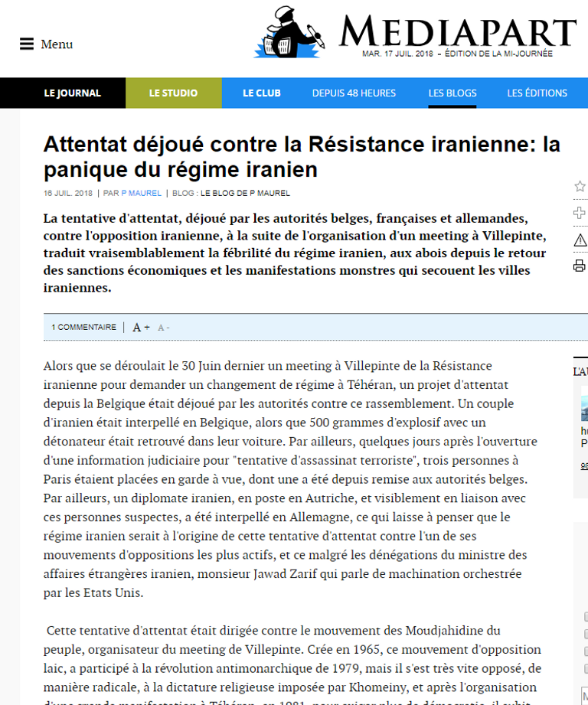The height and width of the screenshot is (705, 588).
Task: Click the plus icon beside the article
Action: [x=580, y=213]
